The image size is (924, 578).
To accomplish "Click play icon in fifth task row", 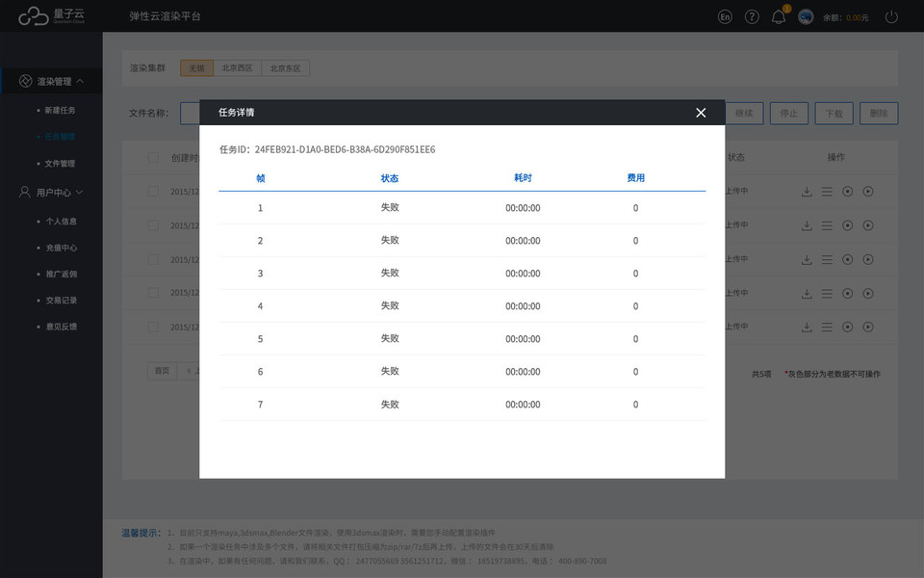I will (868, 327).
